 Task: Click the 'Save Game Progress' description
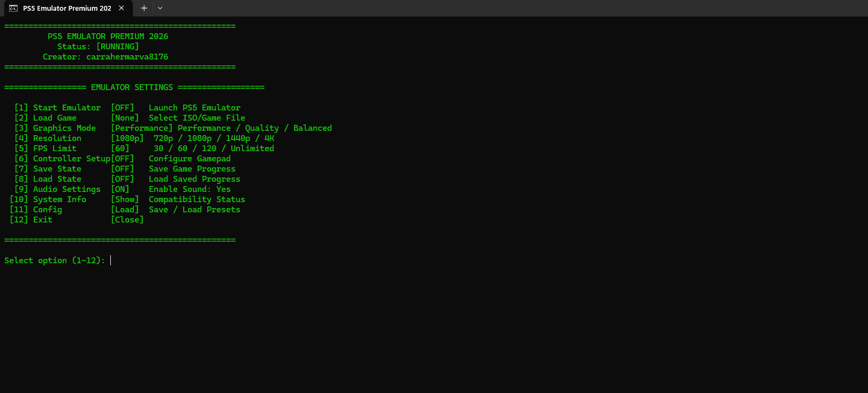[192, 169]
